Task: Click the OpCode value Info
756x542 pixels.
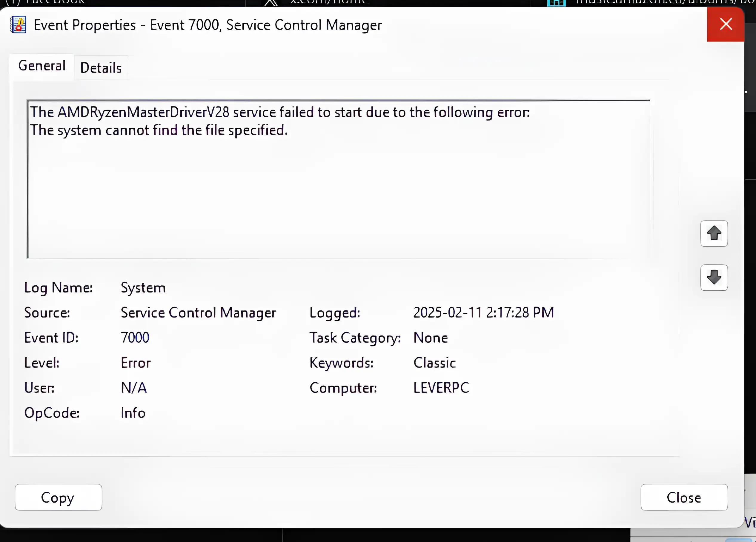Action: [x=133, y=413]
